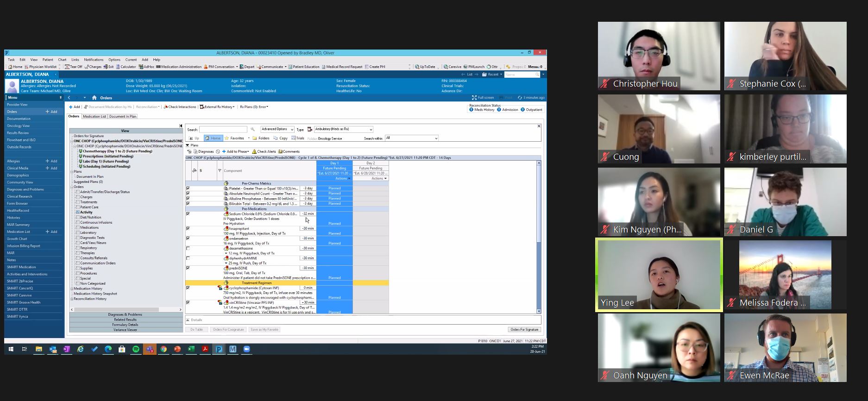This screenshot has width=868, height=401.
Task: Open Medication Administration barcode tool
Action: click(x=179, y=67)
